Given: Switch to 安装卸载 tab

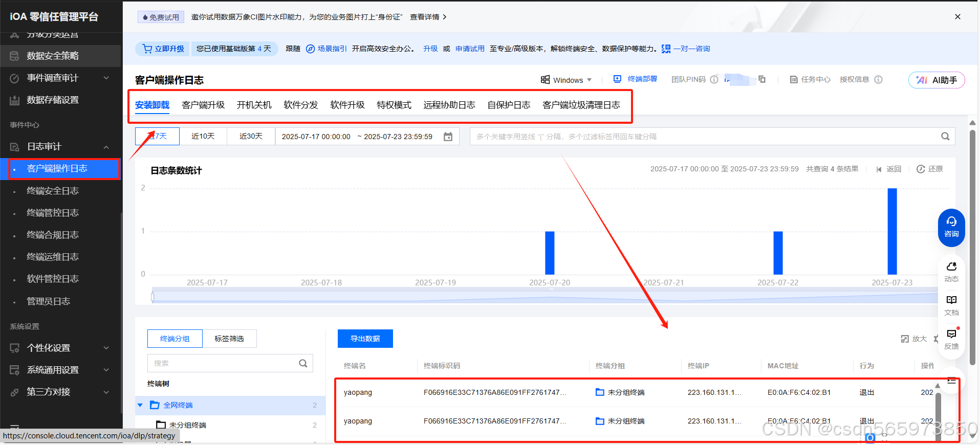Looking at the screenshot, I should coord(152,105).
